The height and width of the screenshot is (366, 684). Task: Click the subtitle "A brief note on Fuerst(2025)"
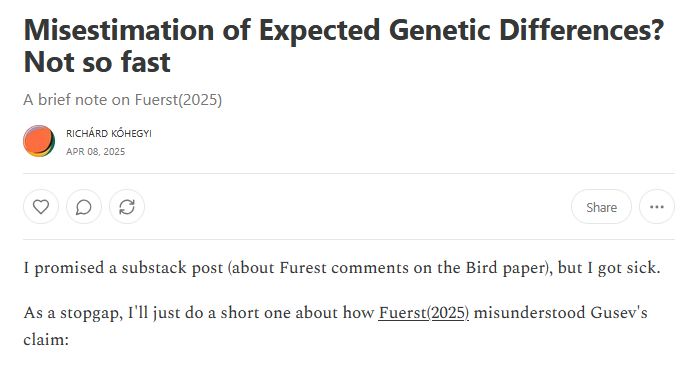[123, 100]
